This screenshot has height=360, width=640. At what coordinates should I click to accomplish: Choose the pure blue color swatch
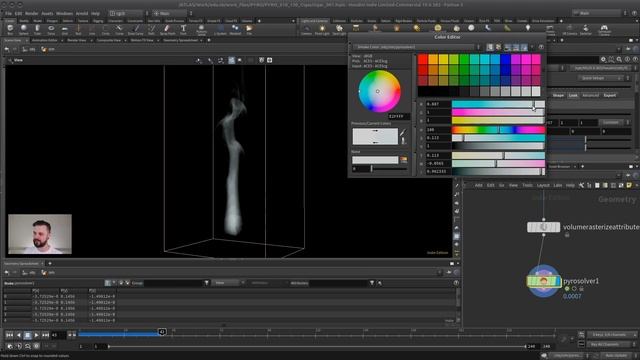[x=505, y=59]
